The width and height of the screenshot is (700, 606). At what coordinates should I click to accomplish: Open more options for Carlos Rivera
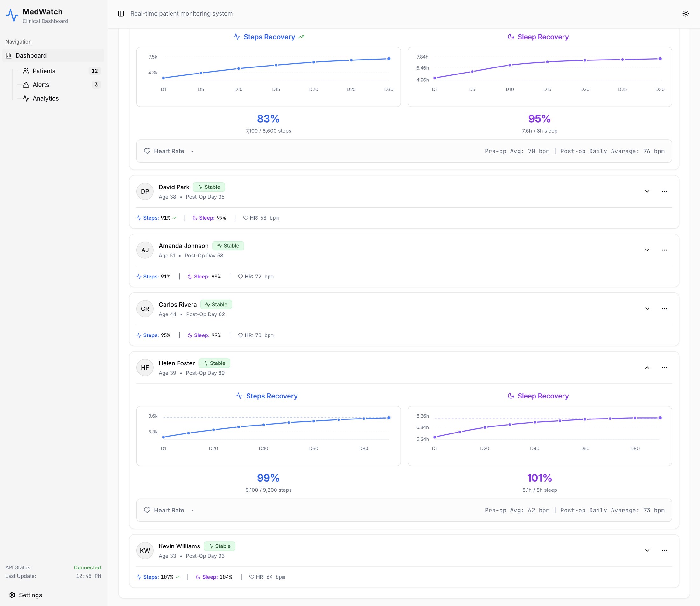(x=664, y=309)
